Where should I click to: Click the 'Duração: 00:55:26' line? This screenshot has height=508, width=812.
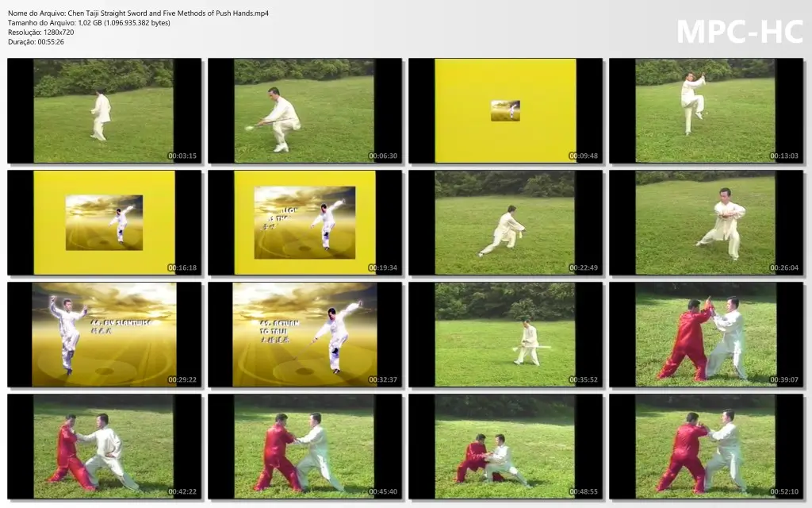pos(36,42)
